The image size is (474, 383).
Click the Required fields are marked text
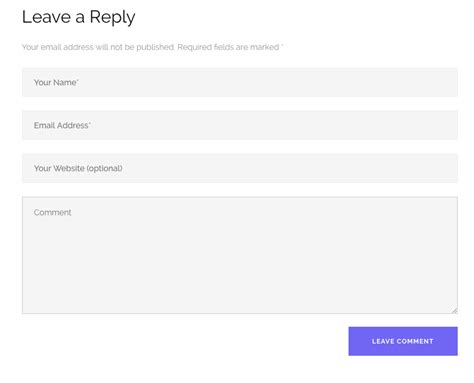point(228,47)
